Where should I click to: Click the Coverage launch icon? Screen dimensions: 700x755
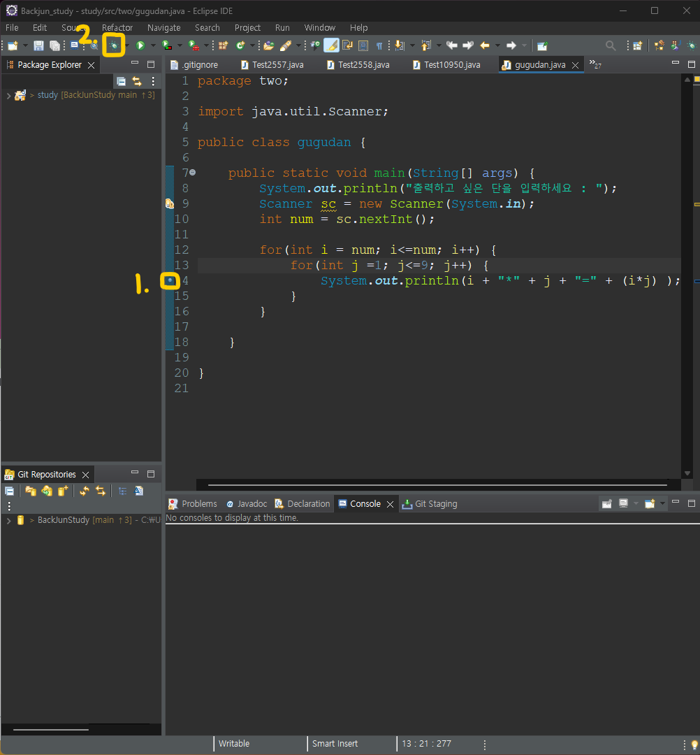[167, 45]
